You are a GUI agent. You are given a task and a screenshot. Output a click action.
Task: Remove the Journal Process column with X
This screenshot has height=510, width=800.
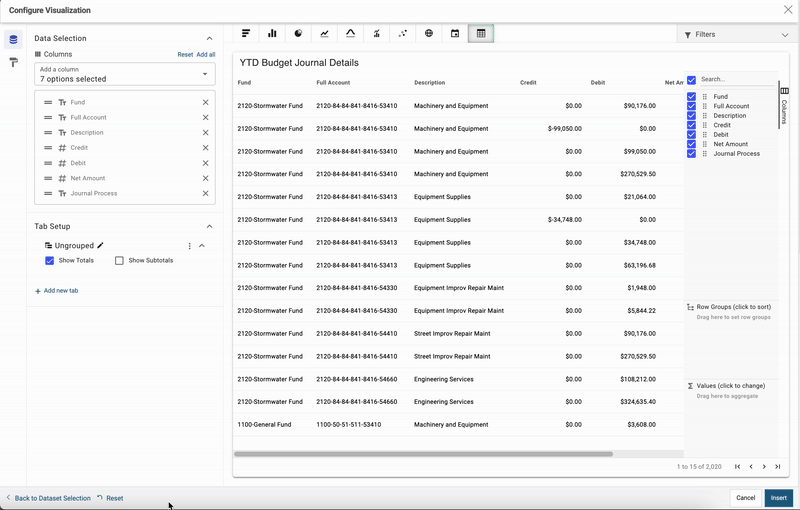click(206, 194)
